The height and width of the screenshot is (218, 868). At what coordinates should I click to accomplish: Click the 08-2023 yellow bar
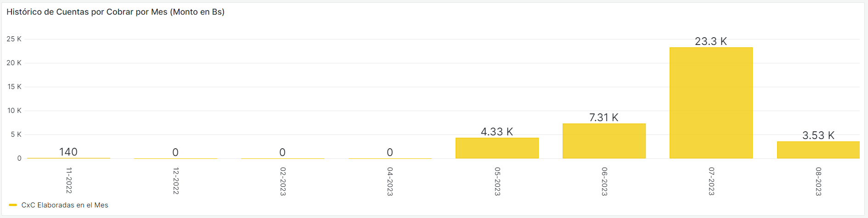(x=818, y=150)
